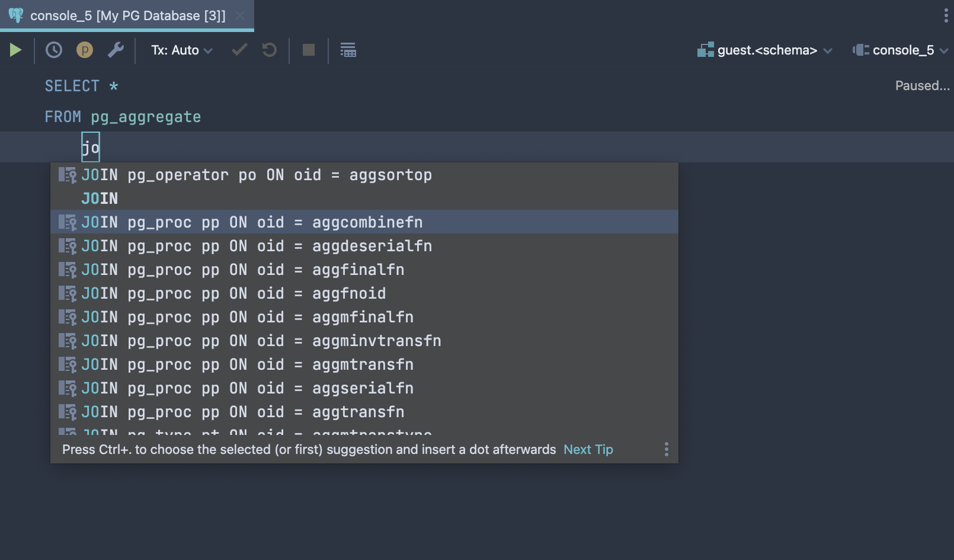This screenshot has height=560, width=954.
Task: Close the console_5 [My PG Database [3]] tab
Action: click(240, 16)
